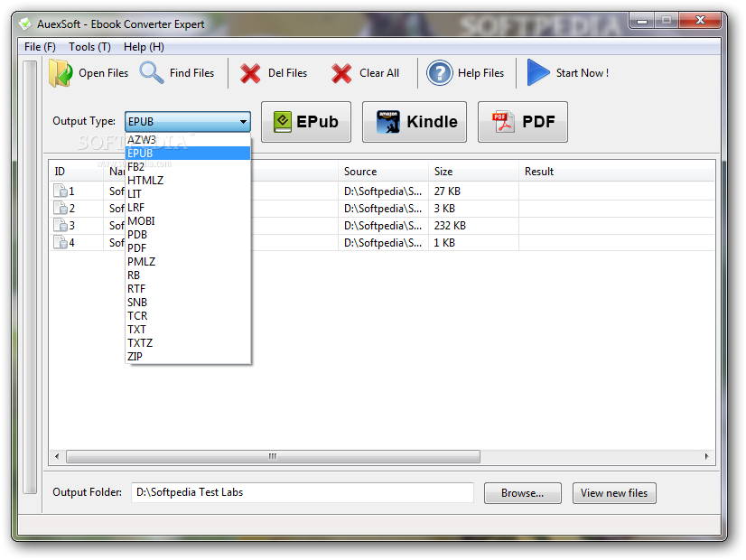This screenshot has width=746, height=560.
Task: Select the Kindle preset button
Action: (415, 122)
